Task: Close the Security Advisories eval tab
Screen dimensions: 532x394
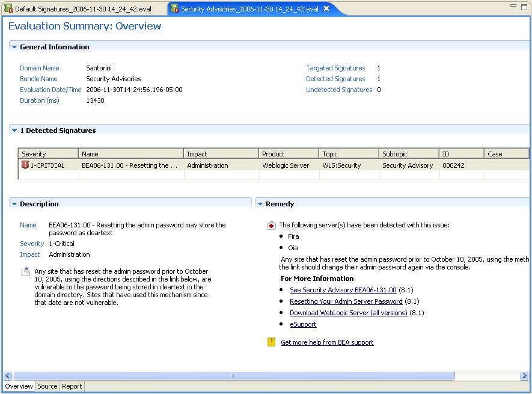Action: coord(326,8)
